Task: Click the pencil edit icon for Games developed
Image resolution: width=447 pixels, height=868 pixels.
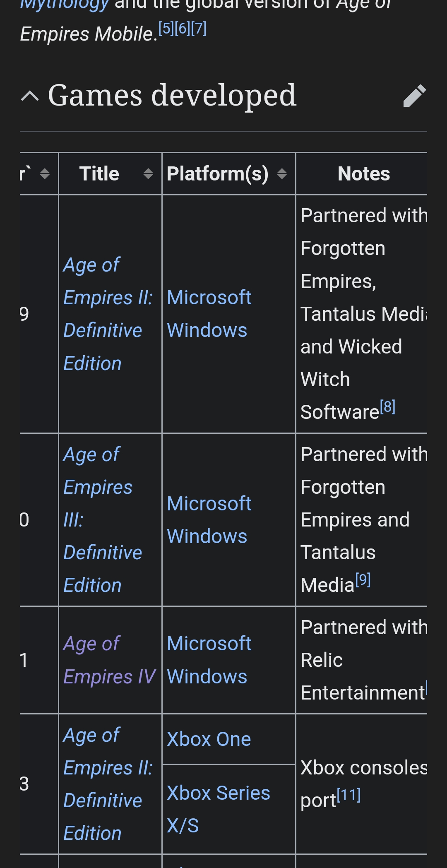Action: tap(414, 96)
